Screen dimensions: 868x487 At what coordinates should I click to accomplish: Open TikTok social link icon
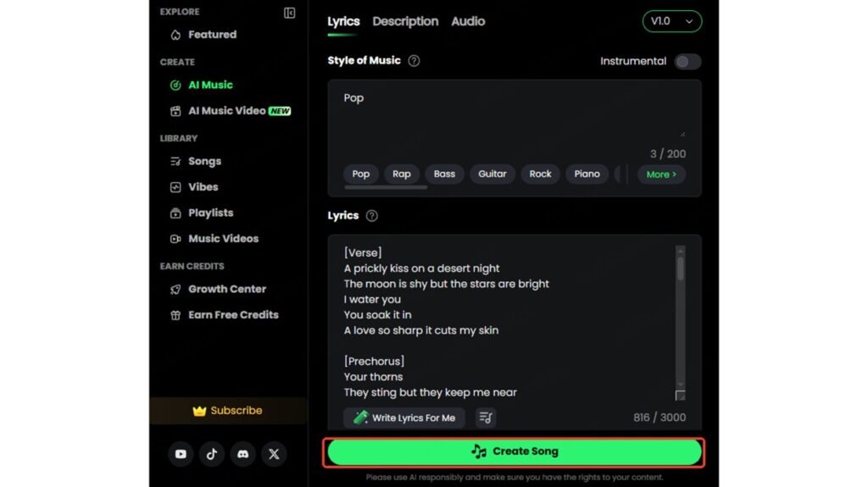pos(212,454)
